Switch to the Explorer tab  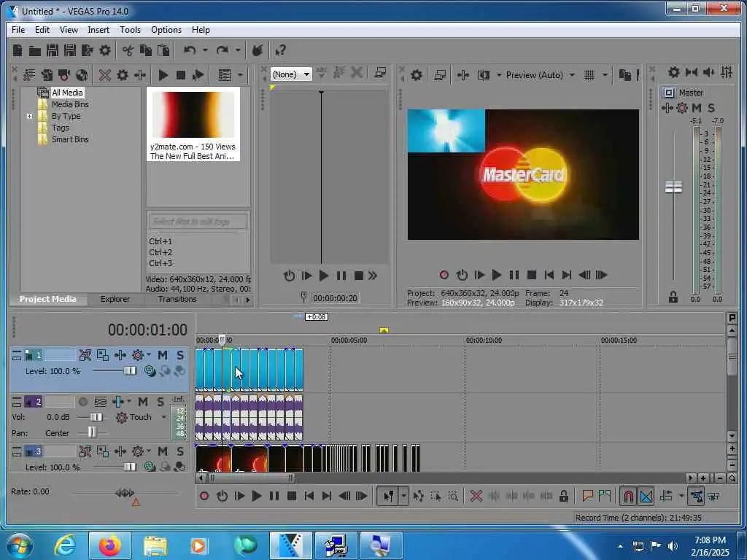(x=115, y=299)
